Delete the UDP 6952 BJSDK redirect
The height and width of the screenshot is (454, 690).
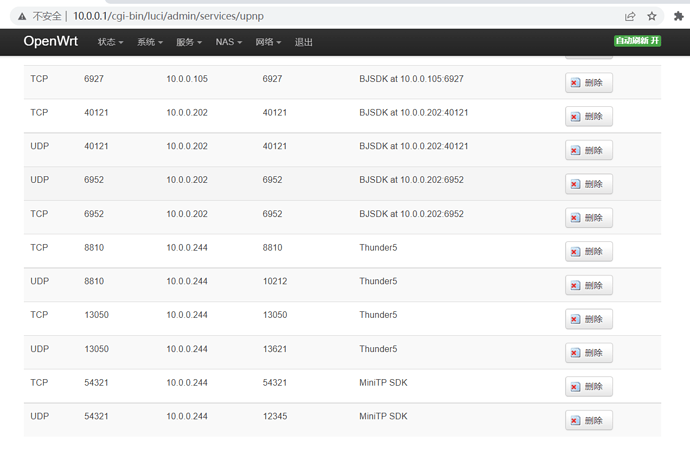[588, 184]
